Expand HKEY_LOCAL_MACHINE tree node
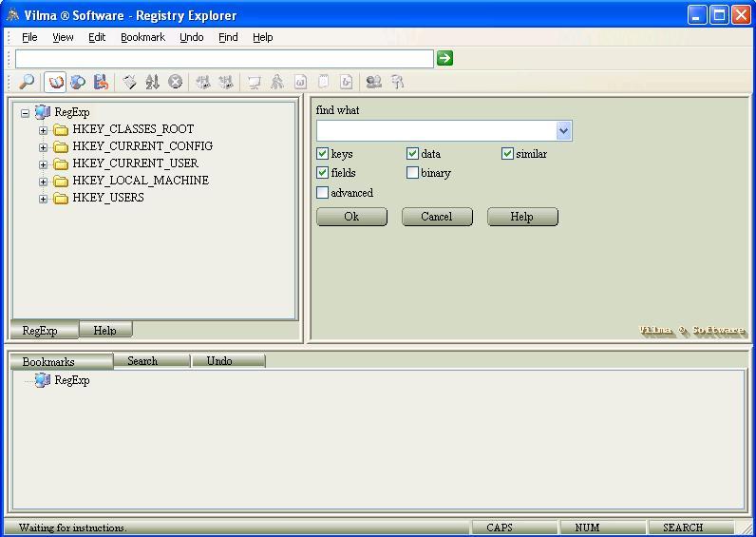756x537 pixels. [43, 182]
